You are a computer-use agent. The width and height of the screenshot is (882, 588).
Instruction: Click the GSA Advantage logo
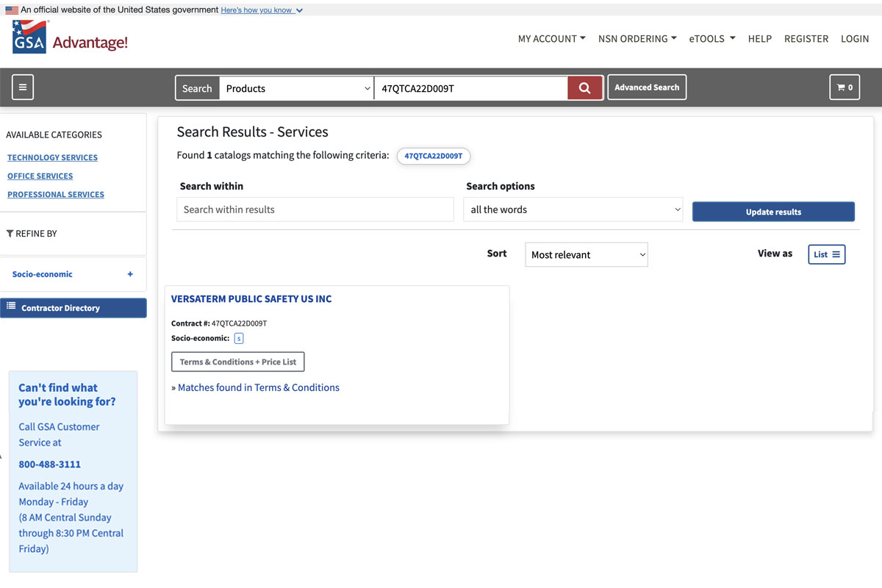[x=70, y=38]
